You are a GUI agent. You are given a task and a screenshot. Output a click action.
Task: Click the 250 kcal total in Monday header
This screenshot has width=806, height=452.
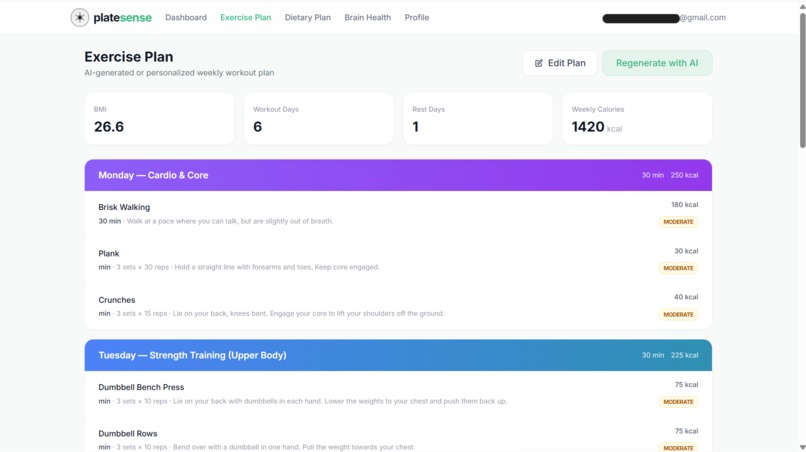click(684, 175)
